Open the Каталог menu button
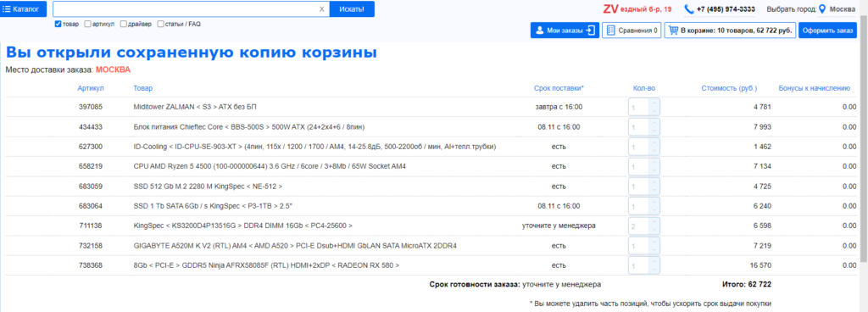The width and height of the screenshot is (868, 312). 23,8
